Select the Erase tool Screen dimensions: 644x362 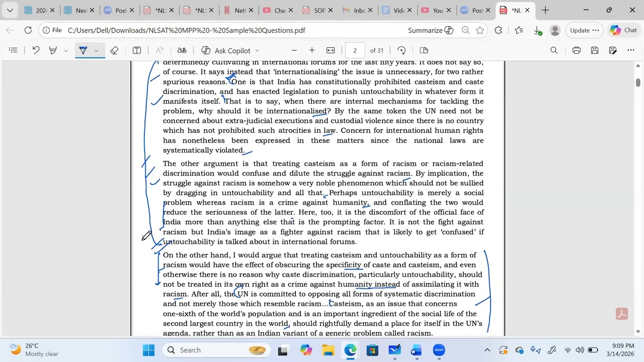point(114,50)
